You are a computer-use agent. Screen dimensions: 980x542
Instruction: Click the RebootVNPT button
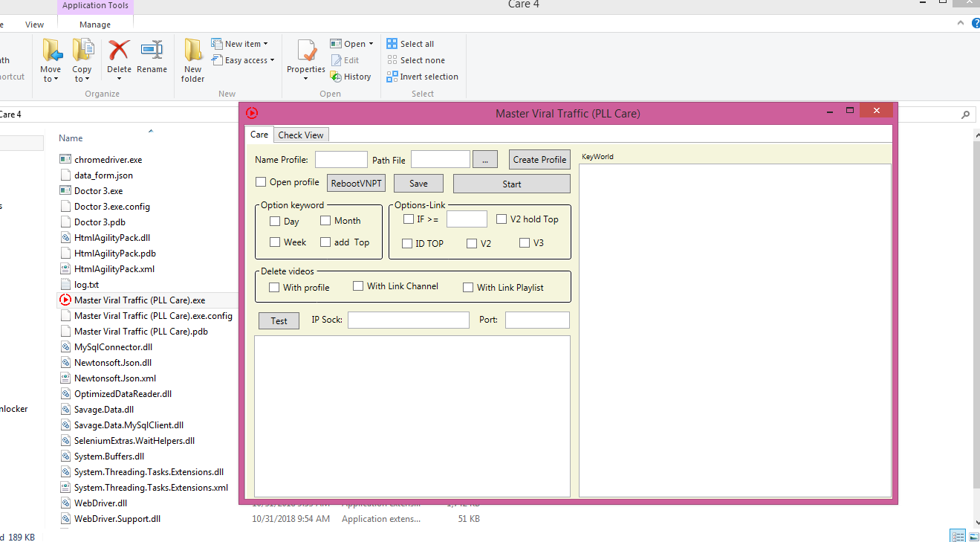tap(357, 184)
